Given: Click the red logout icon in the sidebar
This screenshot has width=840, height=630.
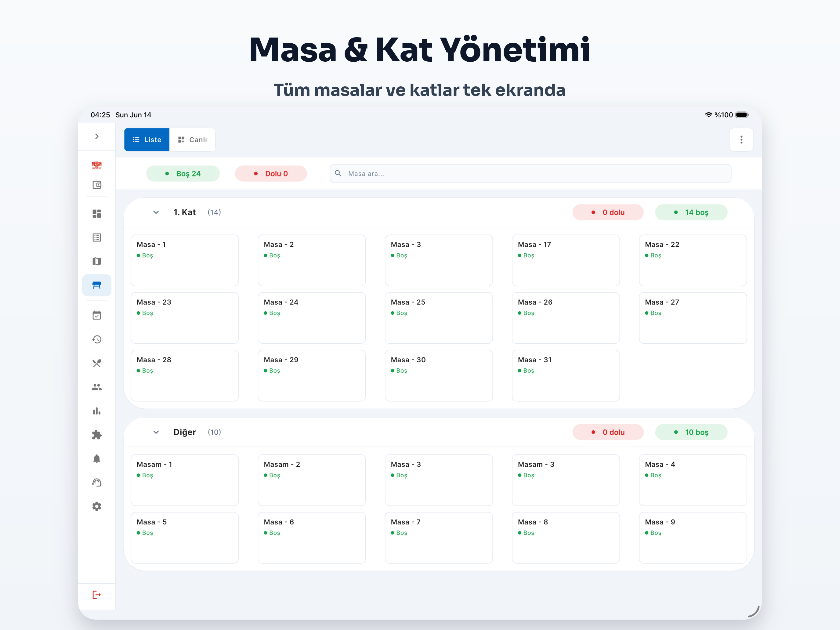Looking at the screenshot, I should (97, 595).
